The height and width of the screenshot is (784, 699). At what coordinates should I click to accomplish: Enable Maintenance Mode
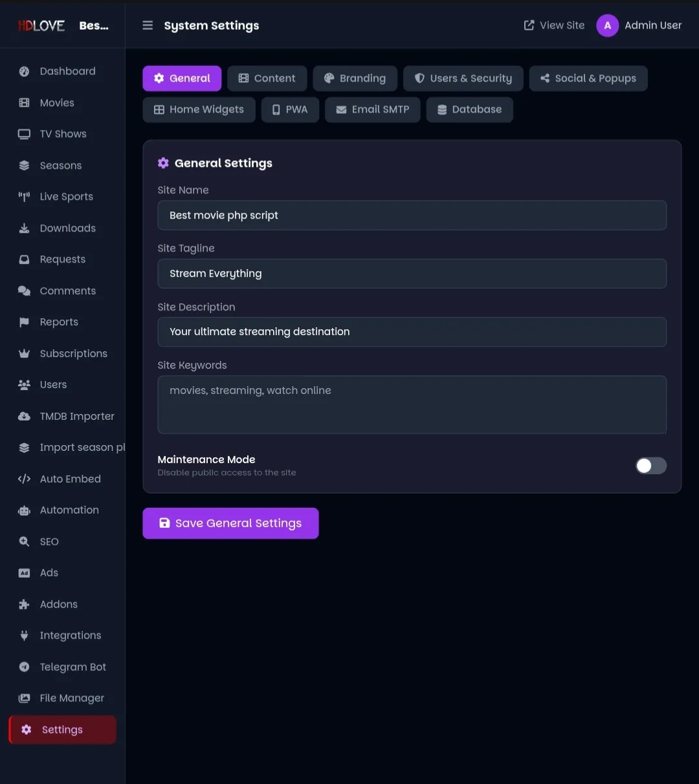[650, 466]
